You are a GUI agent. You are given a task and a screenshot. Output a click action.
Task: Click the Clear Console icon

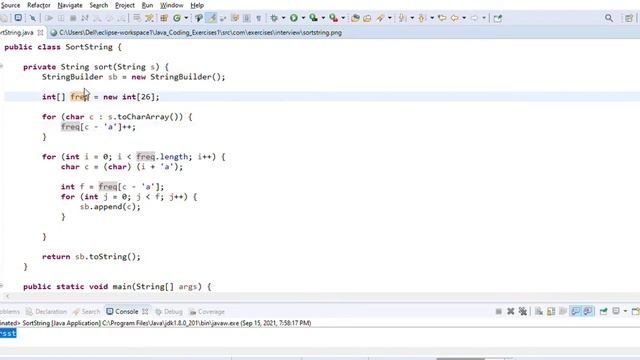(x=539, y=311)
